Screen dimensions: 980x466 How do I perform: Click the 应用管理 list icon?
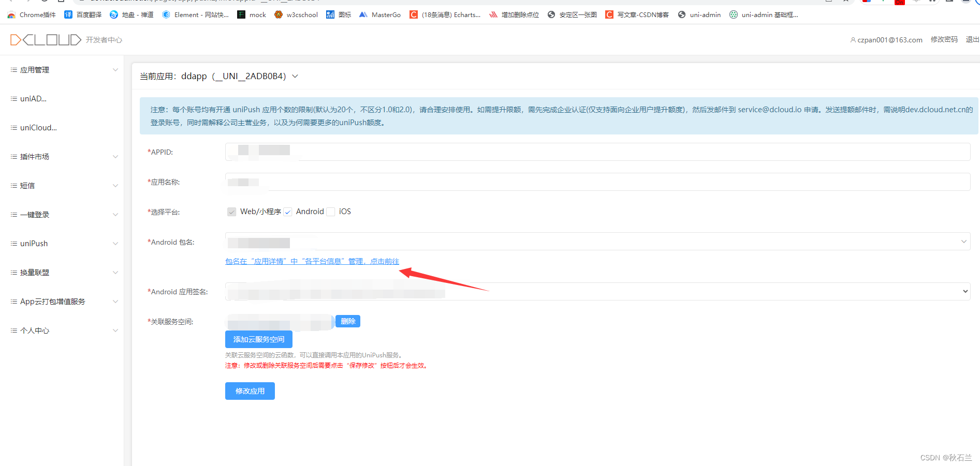(14, 70)
